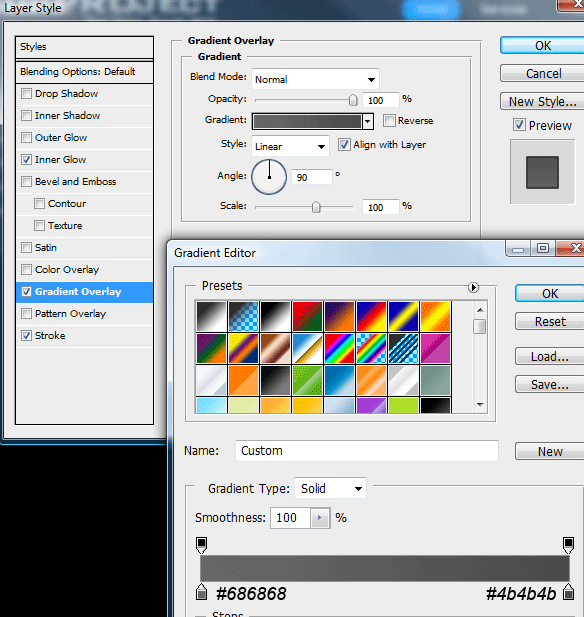
Task: Select the Gradient Overlay style entry
Action: pos(84,292)
